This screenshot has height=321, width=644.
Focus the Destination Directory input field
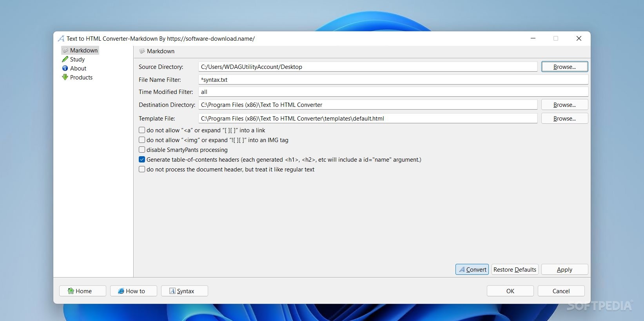pos(368,105)
